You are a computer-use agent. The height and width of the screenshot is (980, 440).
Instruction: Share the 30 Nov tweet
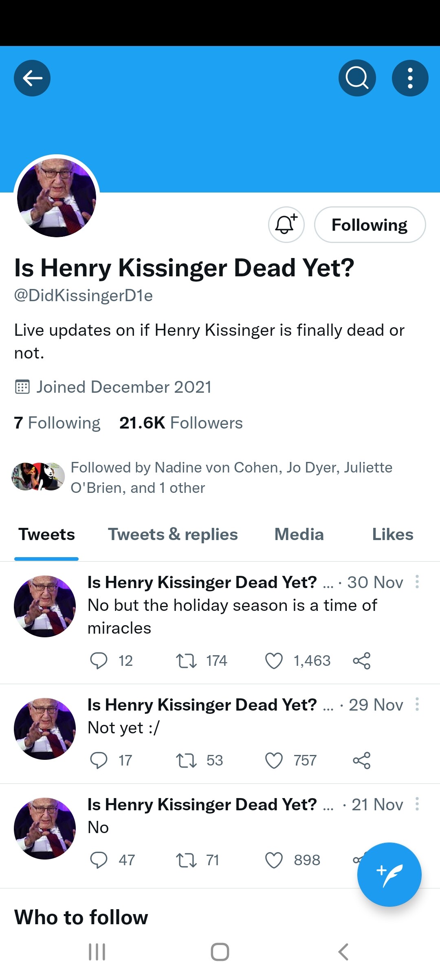[x=361, y=661]
